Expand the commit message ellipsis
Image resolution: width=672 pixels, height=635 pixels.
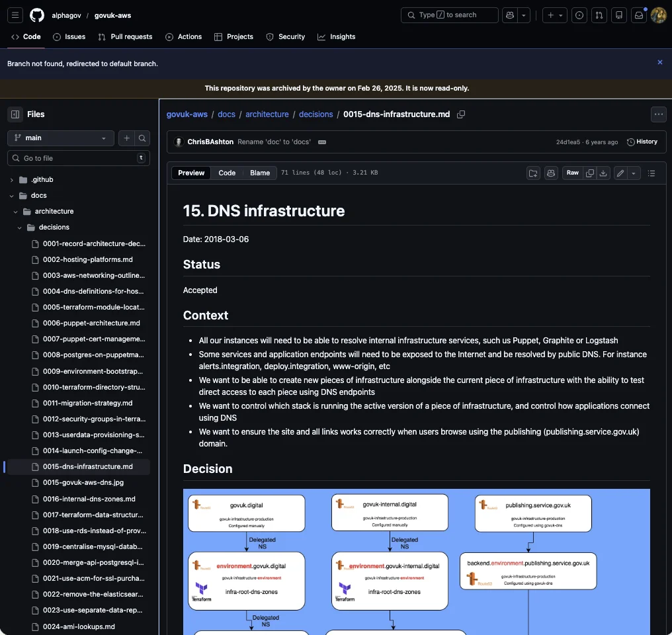click(322, 142)
